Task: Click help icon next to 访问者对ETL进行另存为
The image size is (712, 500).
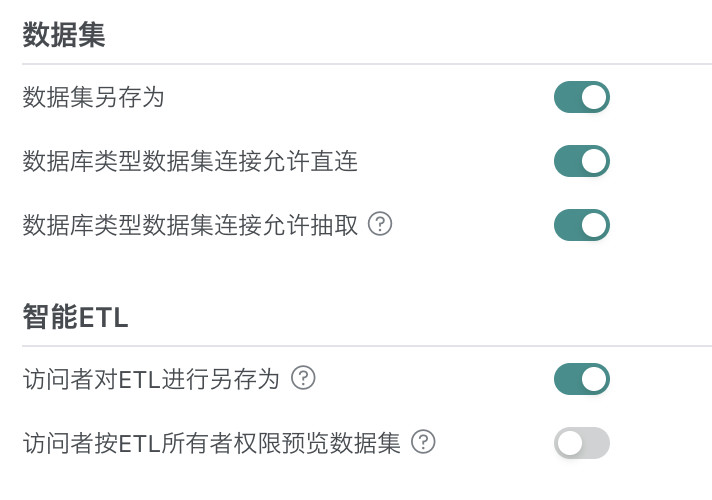Action: tap(304, 378)
